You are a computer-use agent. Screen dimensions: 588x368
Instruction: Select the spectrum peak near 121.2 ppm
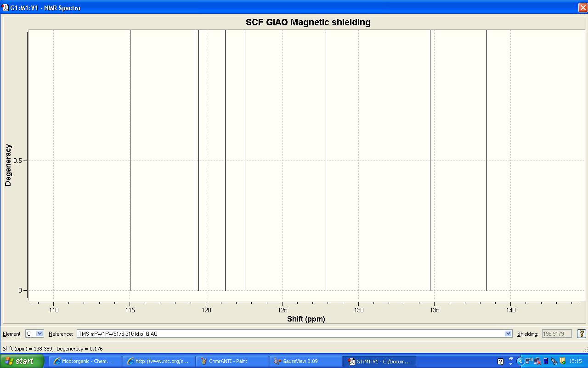pos(225,160)
